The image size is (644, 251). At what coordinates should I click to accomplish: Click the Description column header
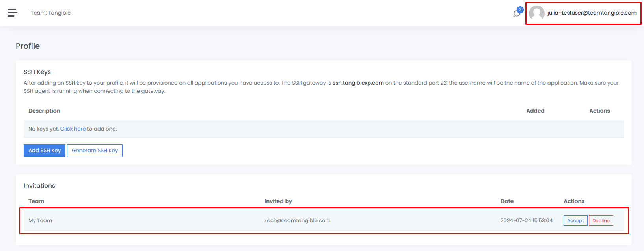tap(44, 111)
